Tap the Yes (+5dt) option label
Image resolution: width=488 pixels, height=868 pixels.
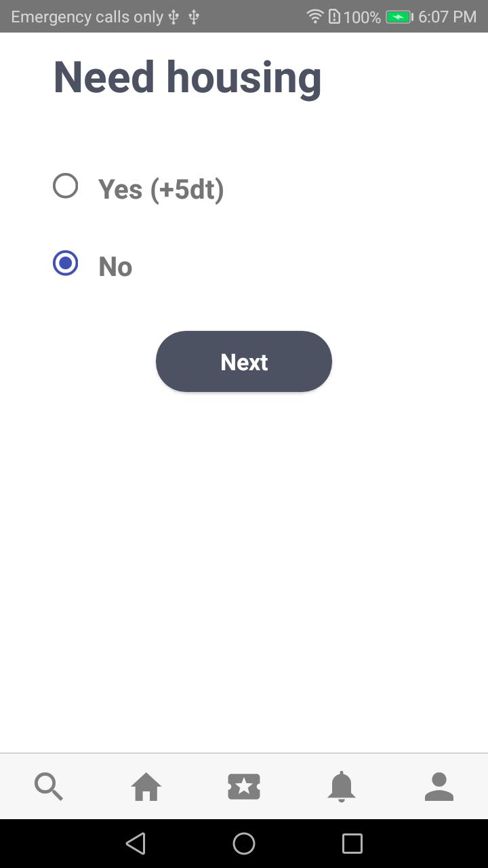tap(161, 189)
